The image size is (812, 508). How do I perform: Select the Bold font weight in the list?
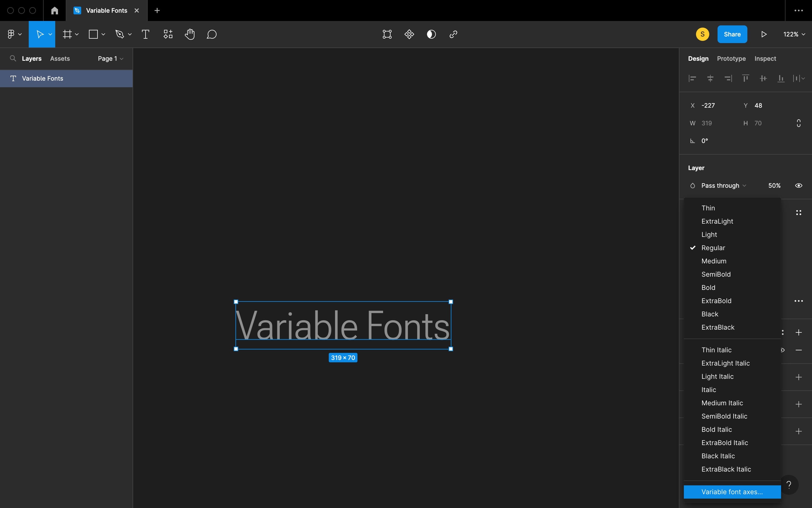pos(708,287)
